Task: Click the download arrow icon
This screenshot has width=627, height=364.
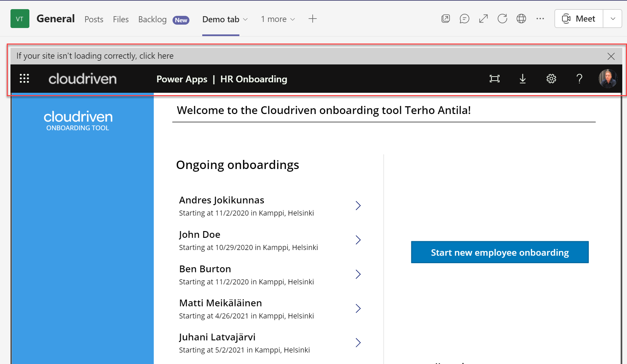Action: tap(522, 79)
